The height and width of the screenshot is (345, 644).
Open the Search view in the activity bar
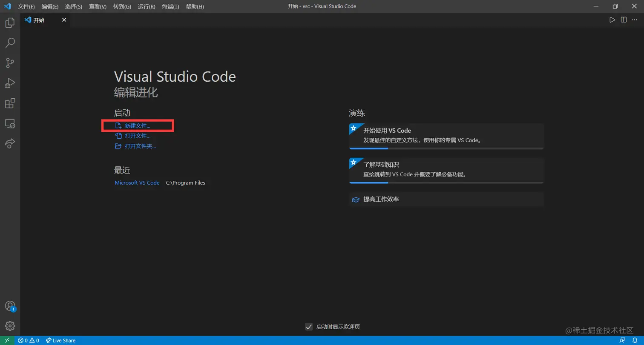pos(10,43)
